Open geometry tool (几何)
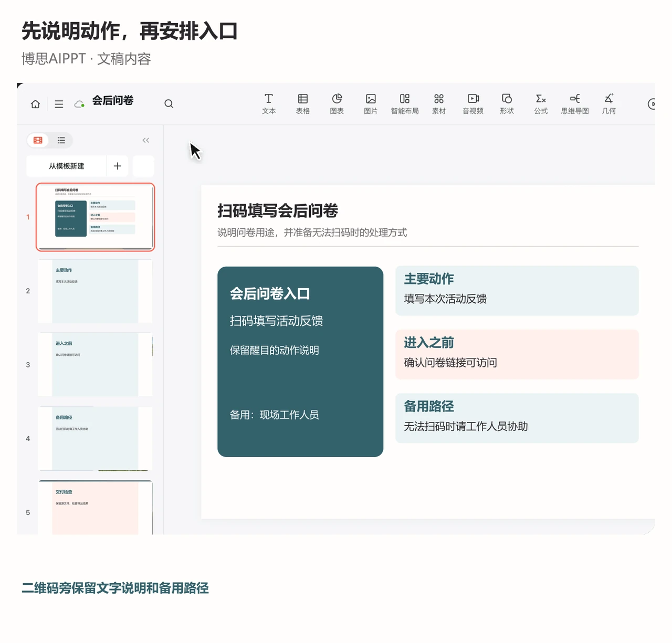This screenshot has width=672, height=643. pos(609,104)
